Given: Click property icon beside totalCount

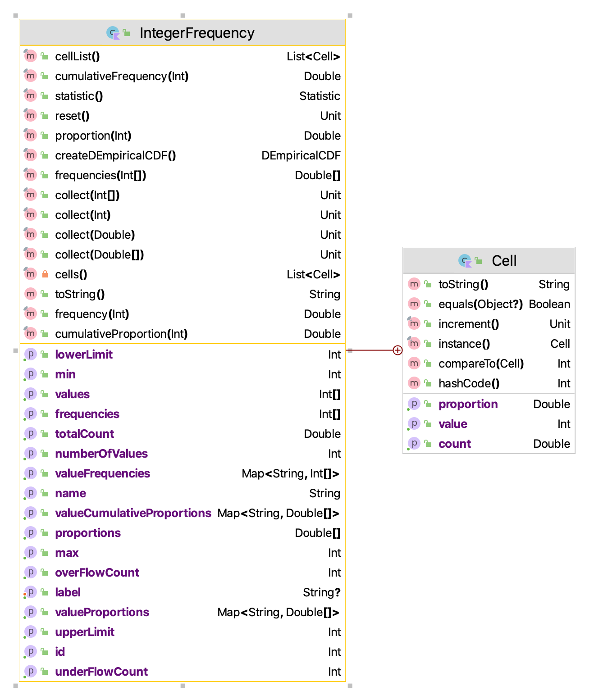Looking at the screenshot, I should [x=30, y=434].
